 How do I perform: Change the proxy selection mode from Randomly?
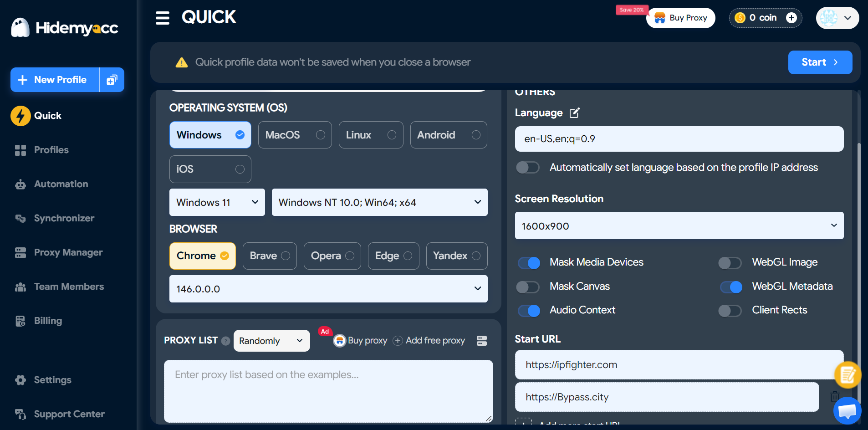click(x=271, y=340)
